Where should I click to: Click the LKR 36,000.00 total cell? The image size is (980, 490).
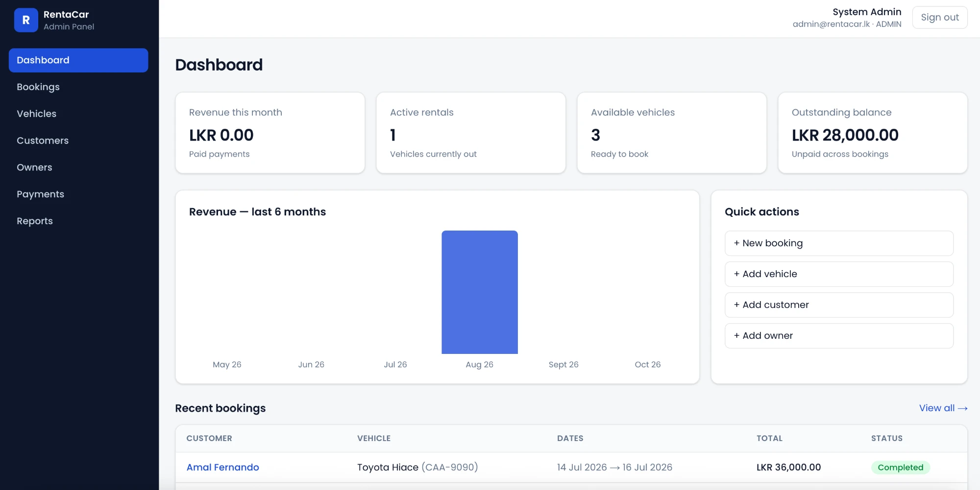point(788,467)
